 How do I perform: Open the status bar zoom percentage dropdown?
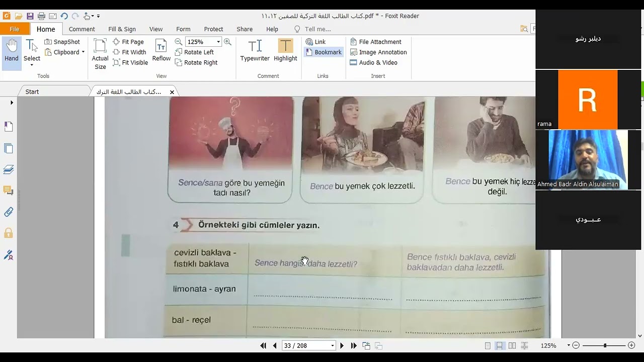point(569,345)
